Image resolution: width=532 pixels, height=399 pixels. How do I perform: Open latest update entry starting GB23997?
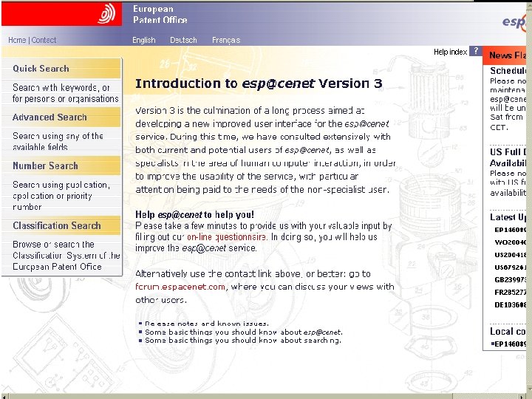(510, 280)
